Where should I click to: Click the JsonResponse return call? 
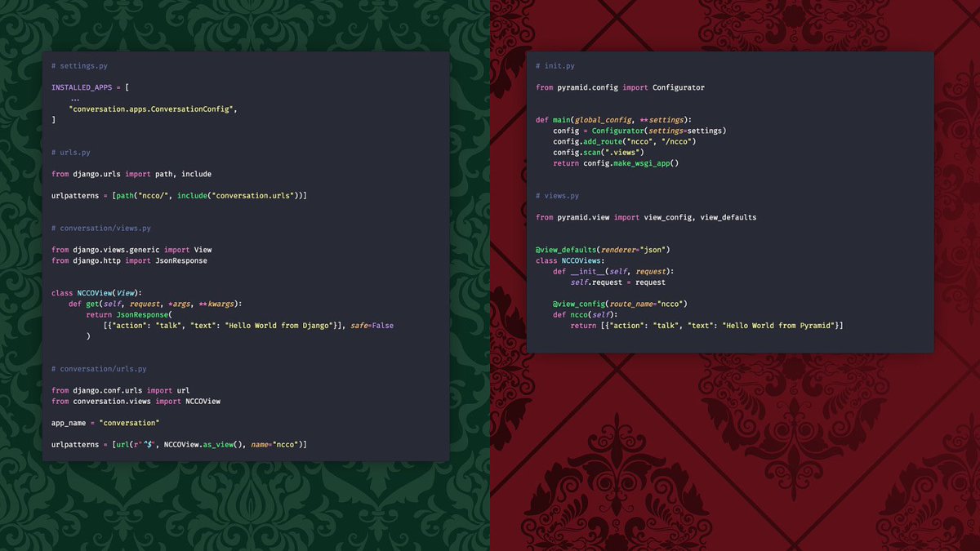(144, 313)
